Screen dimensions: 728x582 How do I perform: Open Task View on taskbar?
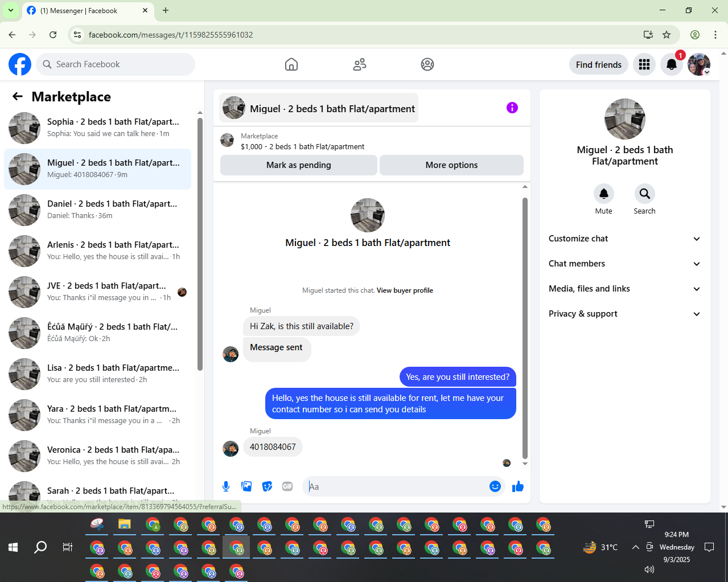[67, 547]
